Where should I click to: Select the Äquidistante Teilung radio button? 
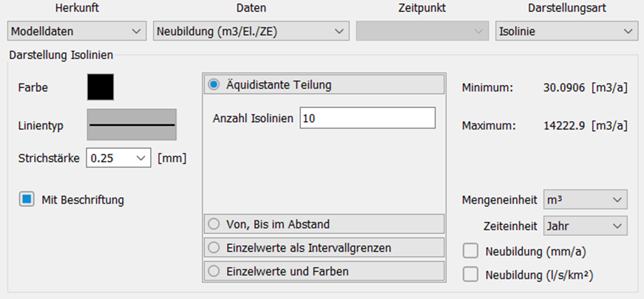click(x=214, y=84)
